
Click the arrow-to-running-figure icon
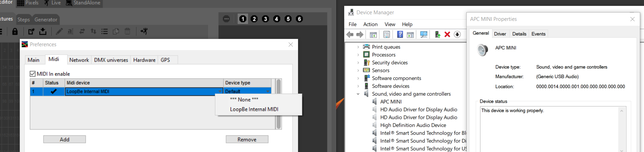(144, 32)
